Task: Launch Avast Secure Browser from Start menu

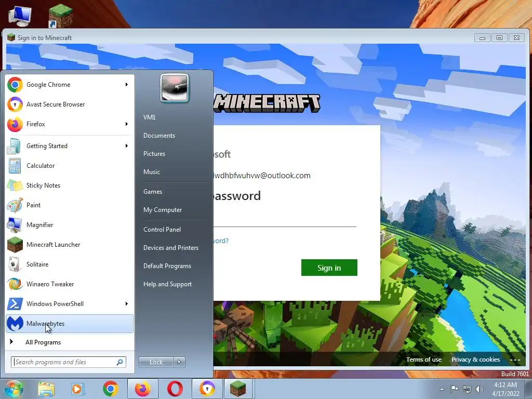Action: [x=70, y=104]
